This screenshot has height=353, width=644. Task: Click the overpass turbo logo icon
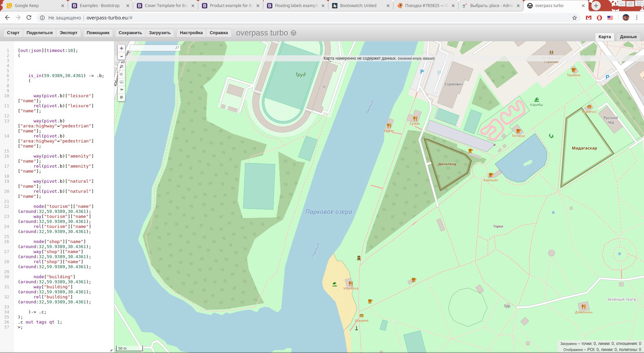coord(293,33)
